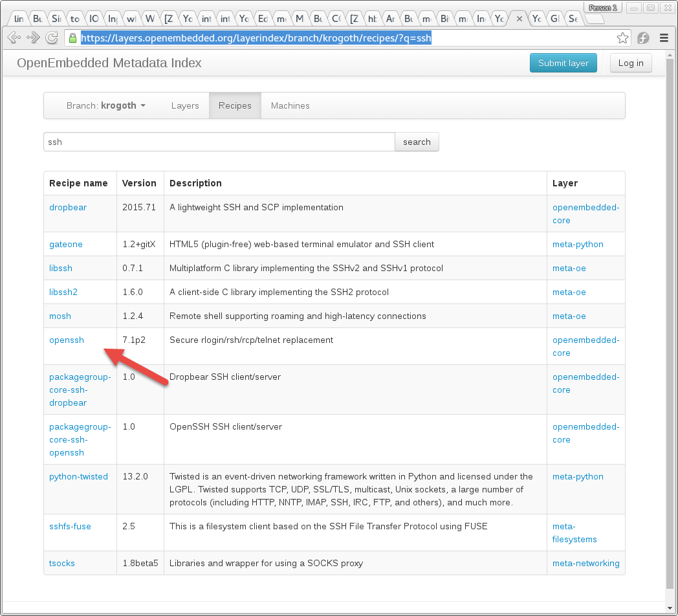Open the openssh recipe link
Viewport: 678px width, 616px height.
(67, 340)
